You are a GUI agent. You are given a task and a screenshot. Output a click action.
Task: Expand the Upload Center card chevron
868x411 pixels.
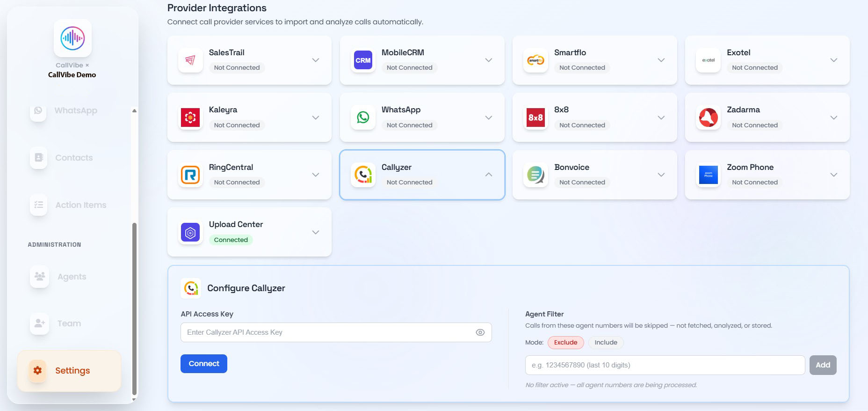(316, 232)
